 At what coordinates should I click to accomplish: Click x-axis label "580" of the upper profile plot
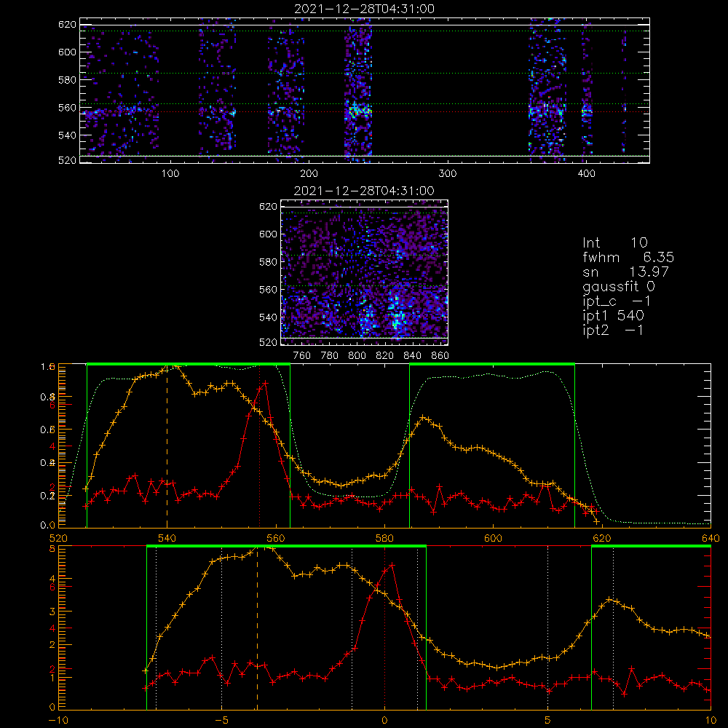coord(384,539)
